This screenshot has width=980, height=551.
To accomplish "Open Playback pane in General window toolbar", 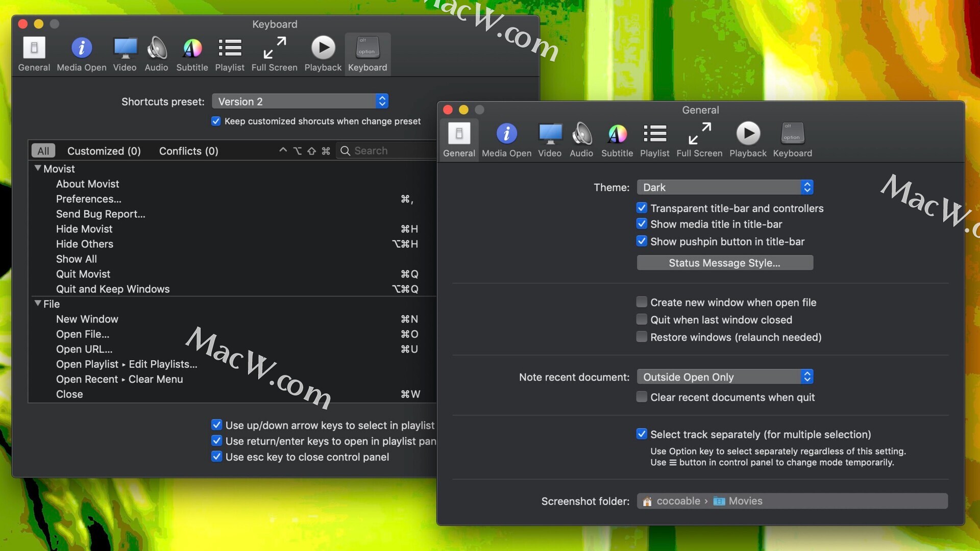I will [x=748, y=140].
